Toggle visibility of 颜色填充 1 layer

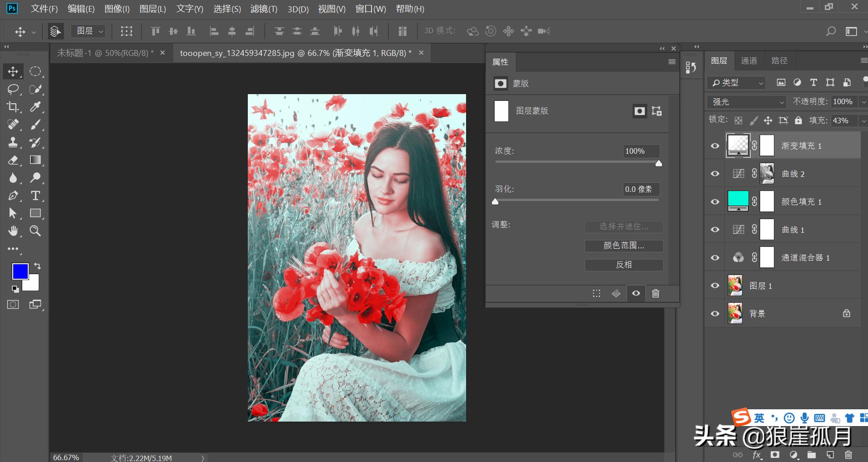click(x=715, y=202)
